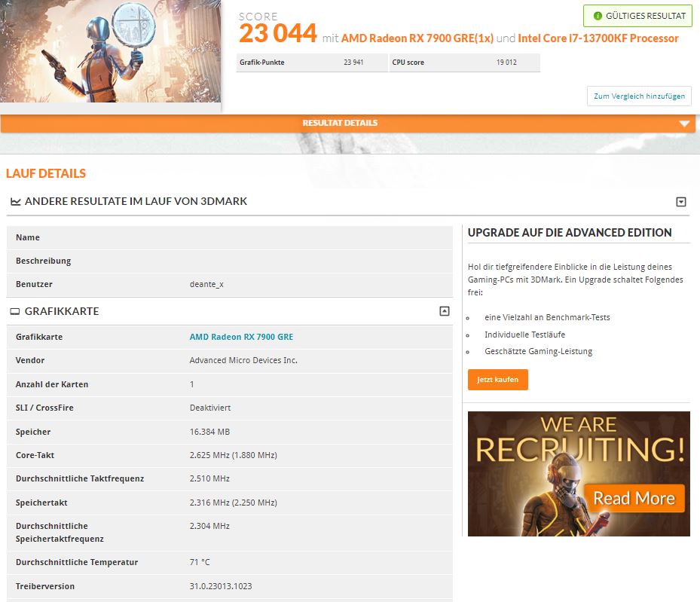Click the CPU score value 19 012
This screenshot has width=700, height=602.
tap(506, 63)
